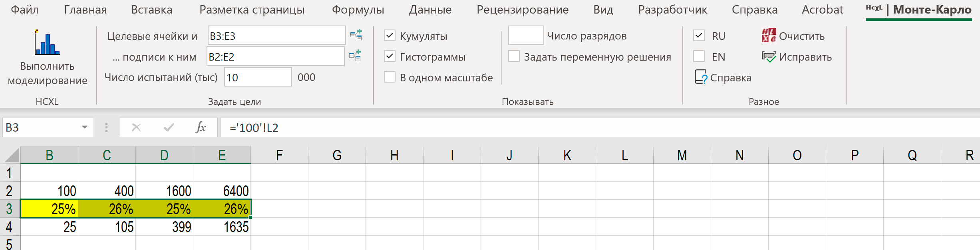
Task: Confirm formula entry with check icon
Action: coord(169,128)
